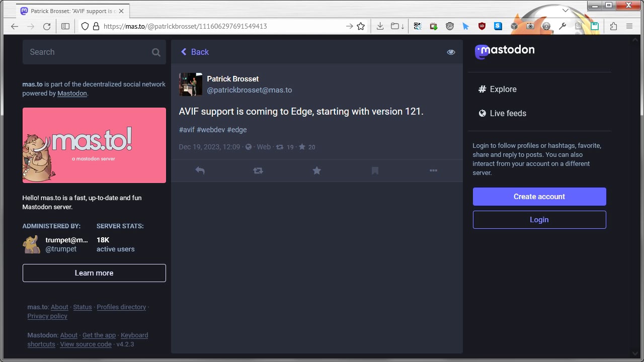
Task: Open the folder download-arrow toolbar icon
Action: point(397,26)
